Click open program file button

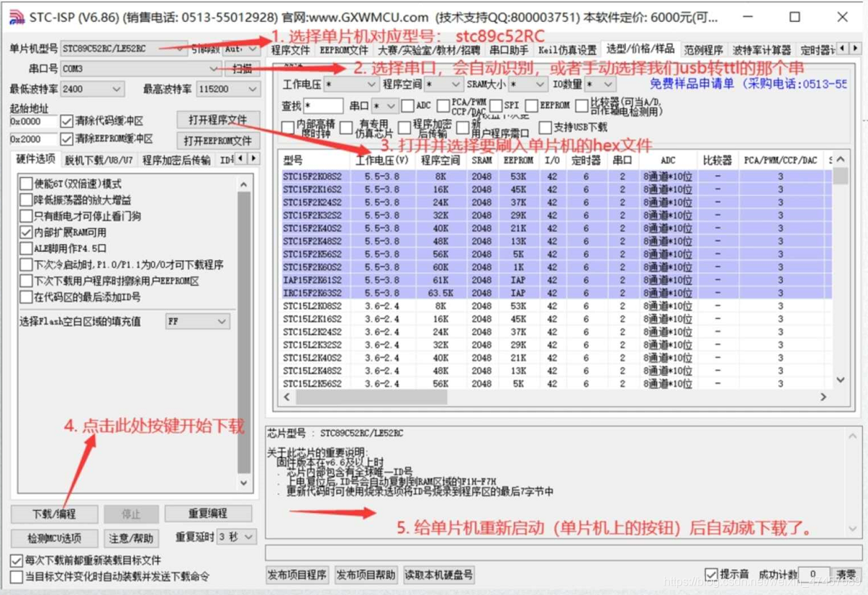click(218, 120)
